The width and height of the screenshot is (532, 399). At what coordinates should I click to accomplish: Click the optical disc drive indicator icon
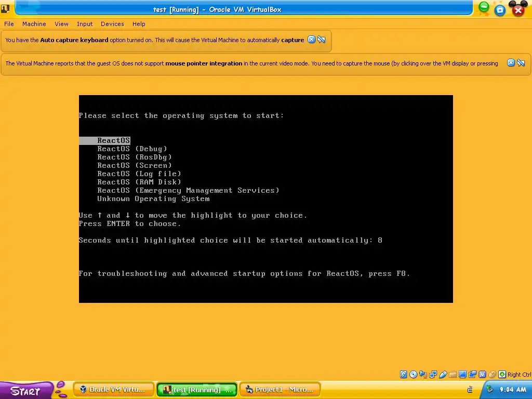point(413,374)
